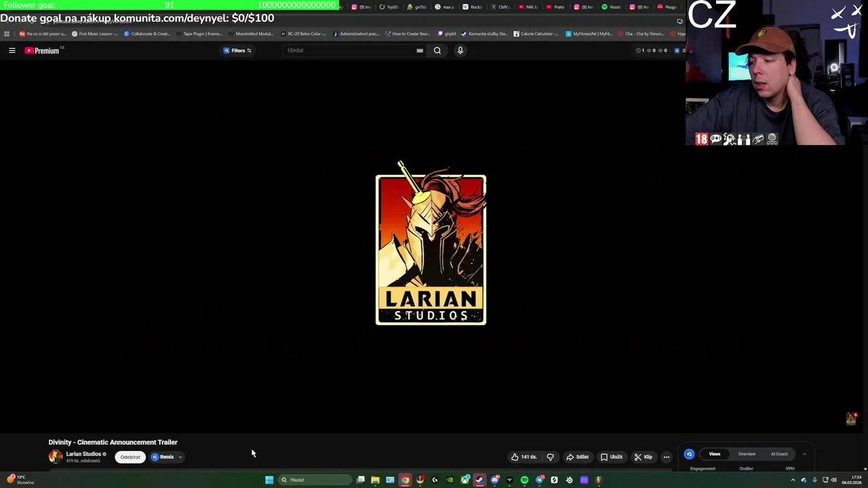Focus the YouTube Hledat search field
Viewport: 868px width, 488px height.
pyautogui.click(x=349, y=50)
